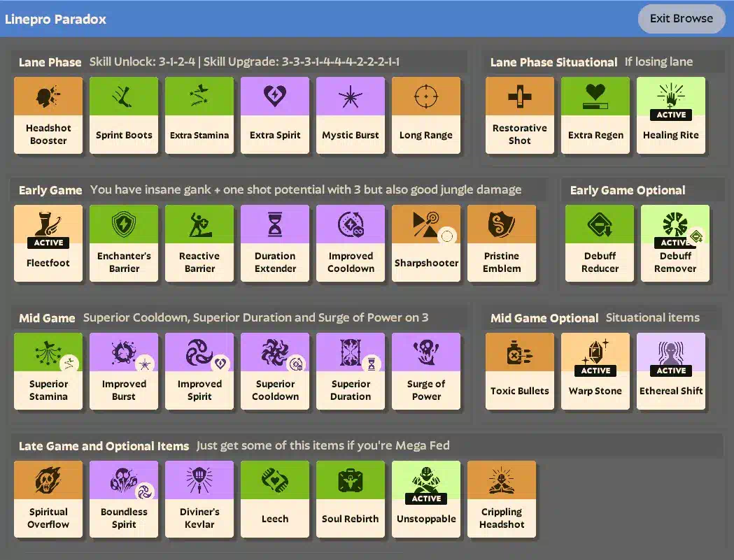Pick the Improved Cooldown item
The width and height of the screenshot is (734, 560).
[x=351, y=243]
